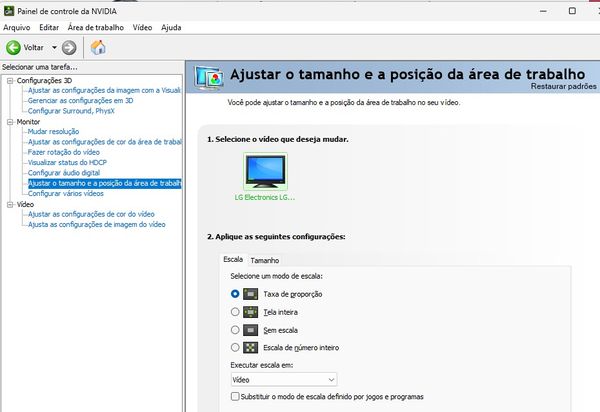Open Mudar resolução in the task tree

(53, 131)
